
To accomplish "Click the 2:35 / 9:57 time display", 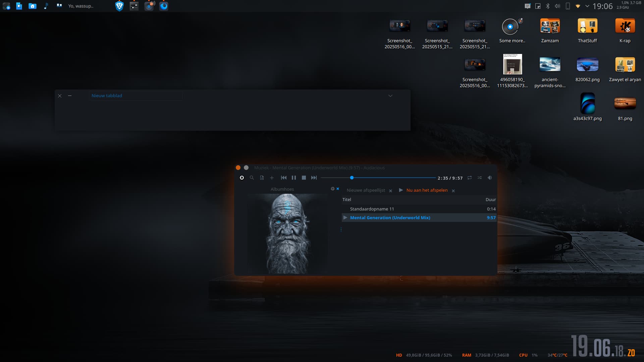I will click(x=450, y=178).
